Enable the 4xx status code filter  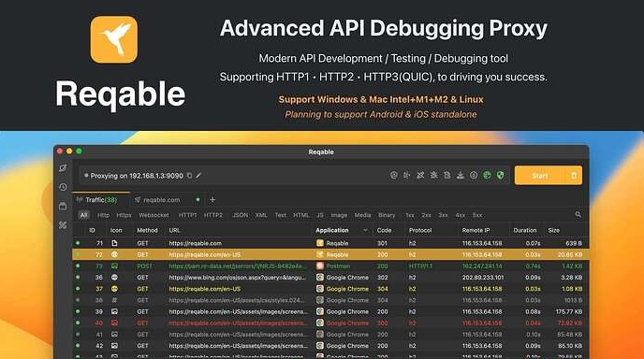pos(460,215)
